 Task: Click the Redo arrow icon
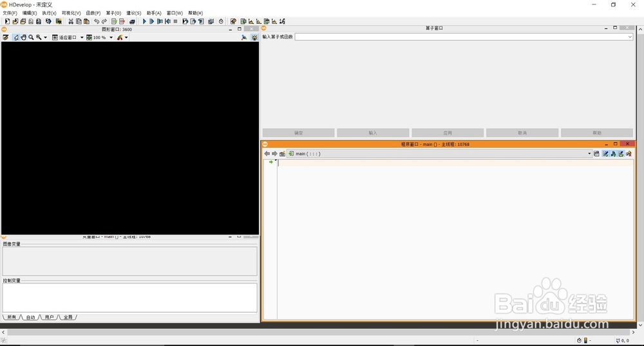point(104,21)
